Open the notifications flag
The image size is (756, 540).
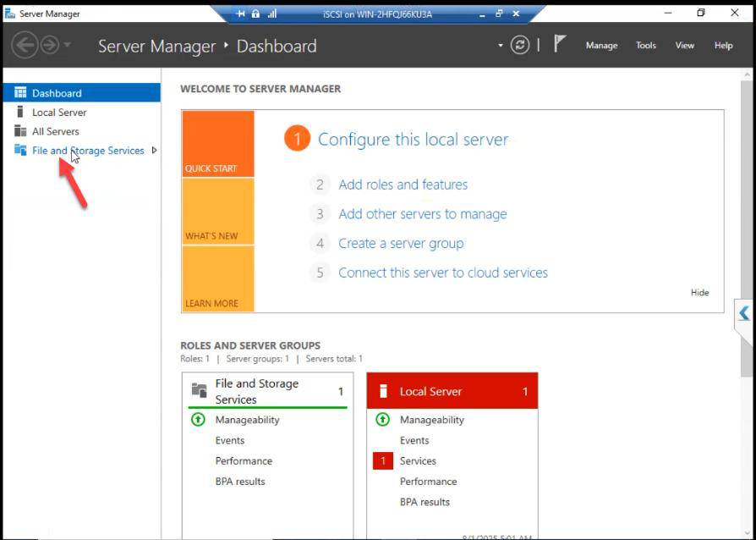click(x=559, y=44)
